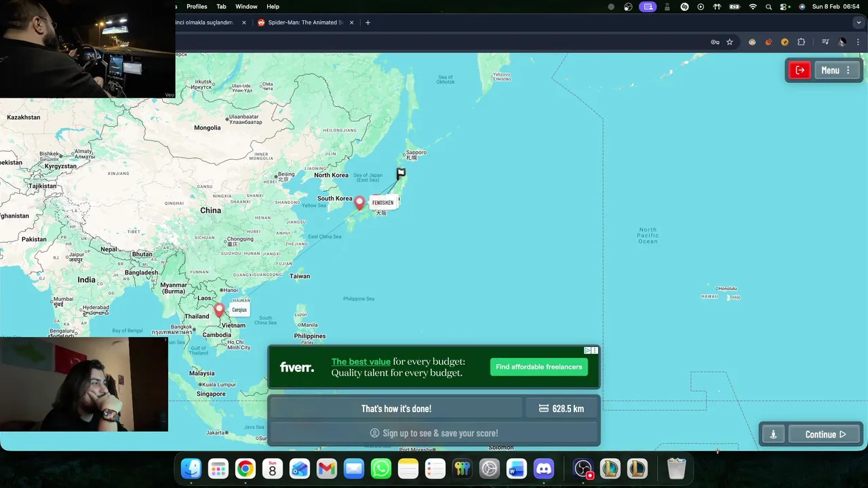
Task: Open the Tab menu
Action: (x=221, y=7)
